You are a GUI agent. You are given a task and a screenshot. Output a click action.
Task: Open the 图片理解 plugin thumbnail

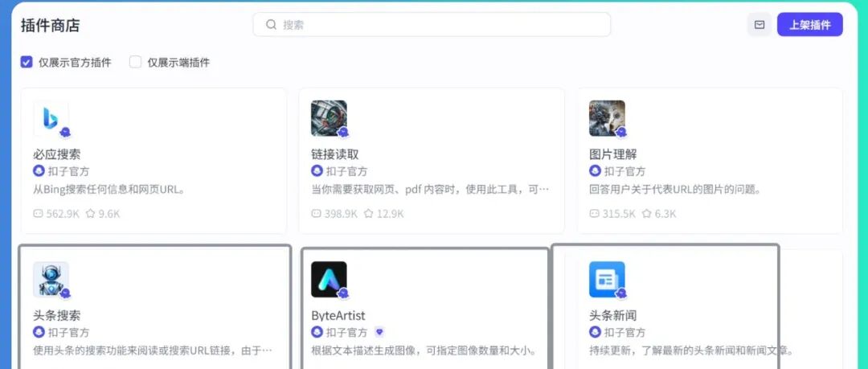[x=608, y=118]
